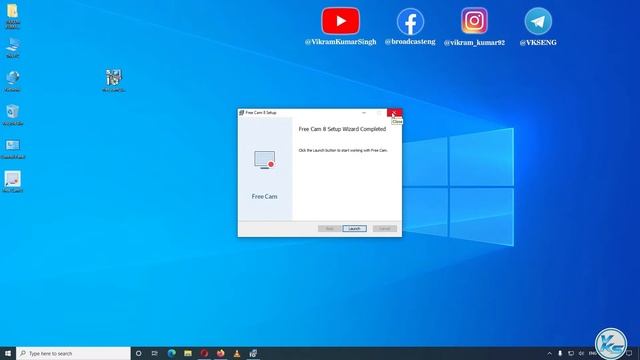Open the volume speaker tray icon

pyautogui.click(x=581, y=353)
